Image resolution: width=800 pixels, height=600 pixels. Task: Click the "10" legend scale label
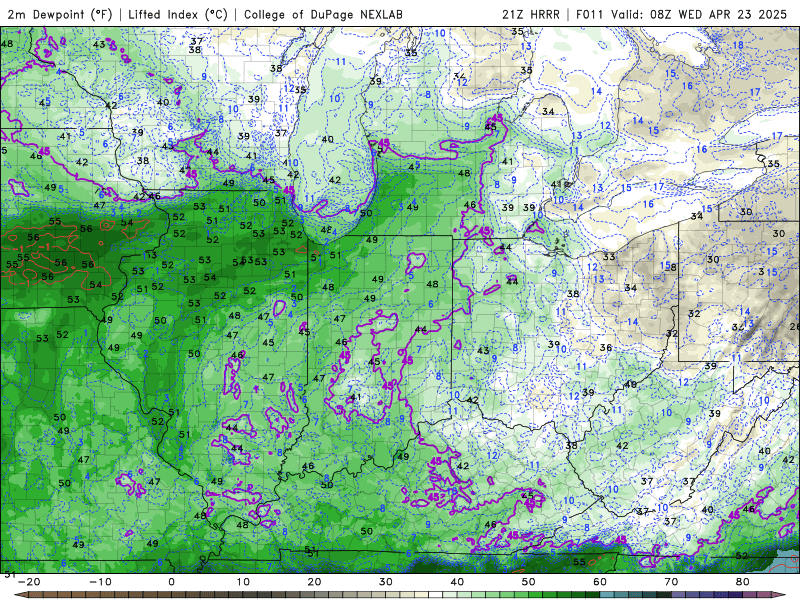(x=243, y=582)
